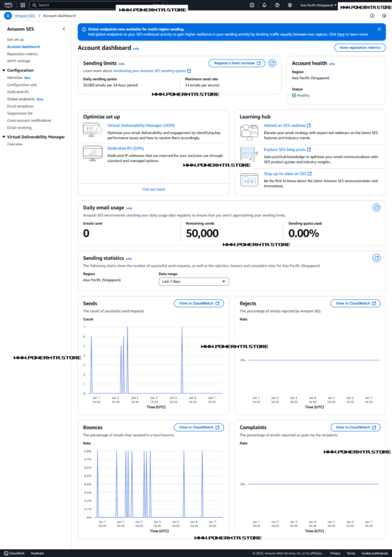Open Configuration sets in sidebar
The width and height of the screenshot is (392, 557).
(x=22, y=84)
